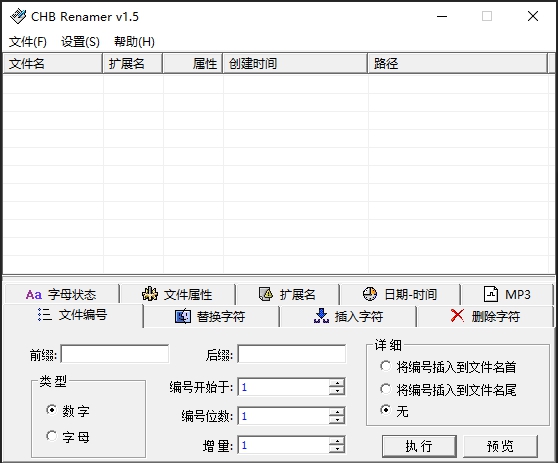Select 将编号插入到文件名首 option
Screen dimensions: 558x463
pos(385,366)
